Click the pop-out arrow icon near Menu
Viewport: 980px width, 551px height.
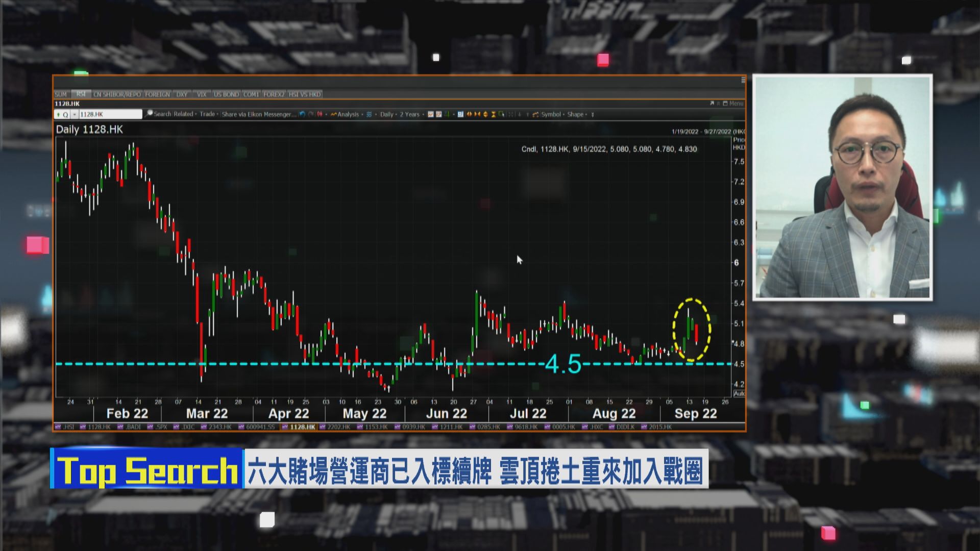point(712,104)
